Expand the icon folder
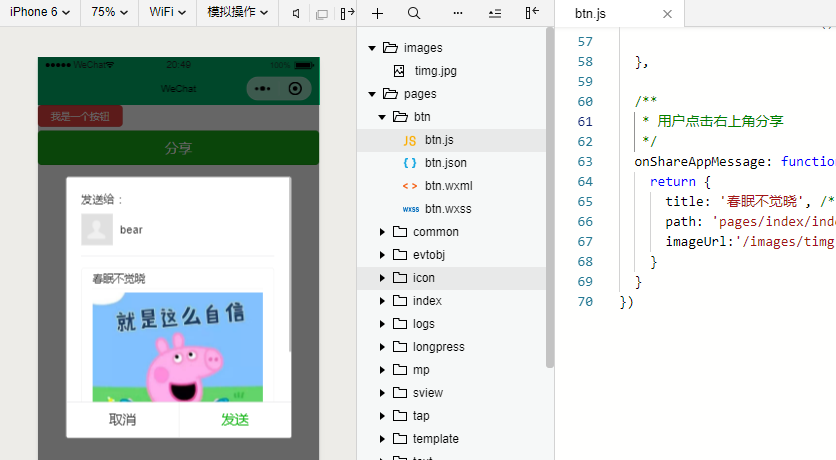 pos(382,278)
